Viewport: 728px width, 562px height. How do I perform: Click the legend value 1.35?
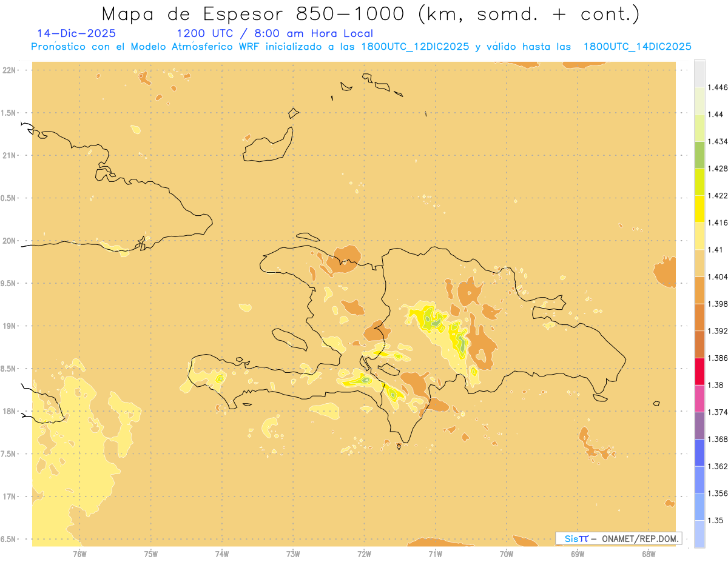point(715,520)
